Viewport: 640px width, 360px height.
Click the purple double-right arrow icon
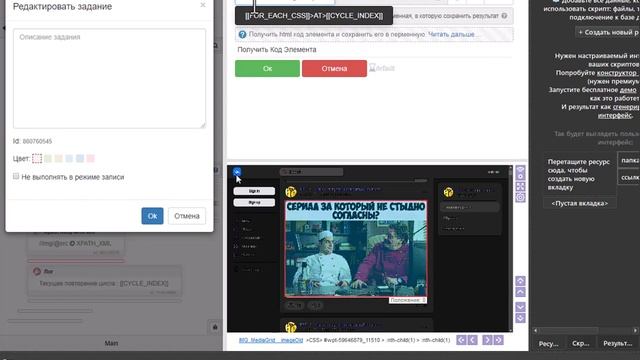pos(498,340)
